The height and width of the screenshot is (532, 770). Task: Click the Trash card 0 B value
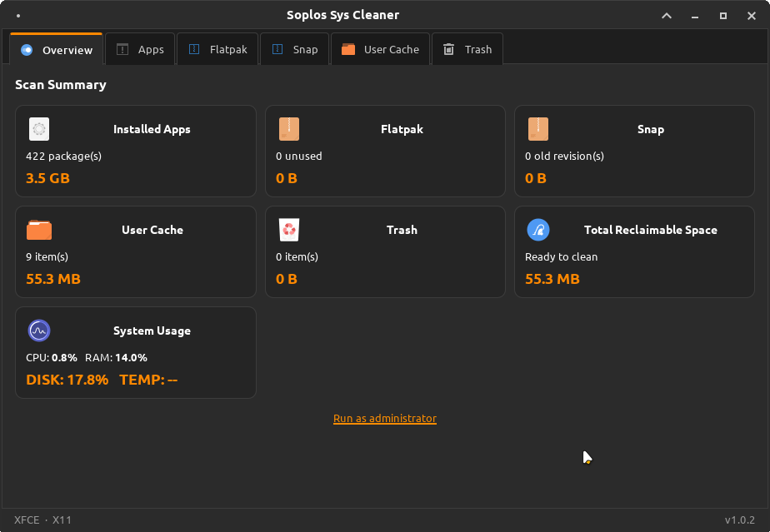tap(287, 279)
